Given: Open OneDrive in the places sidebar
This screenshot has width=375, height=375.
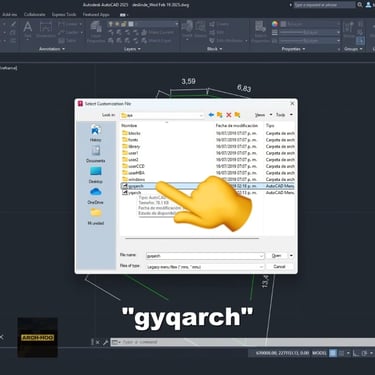Looking at the screenshot, I should (x=96, y=196).
